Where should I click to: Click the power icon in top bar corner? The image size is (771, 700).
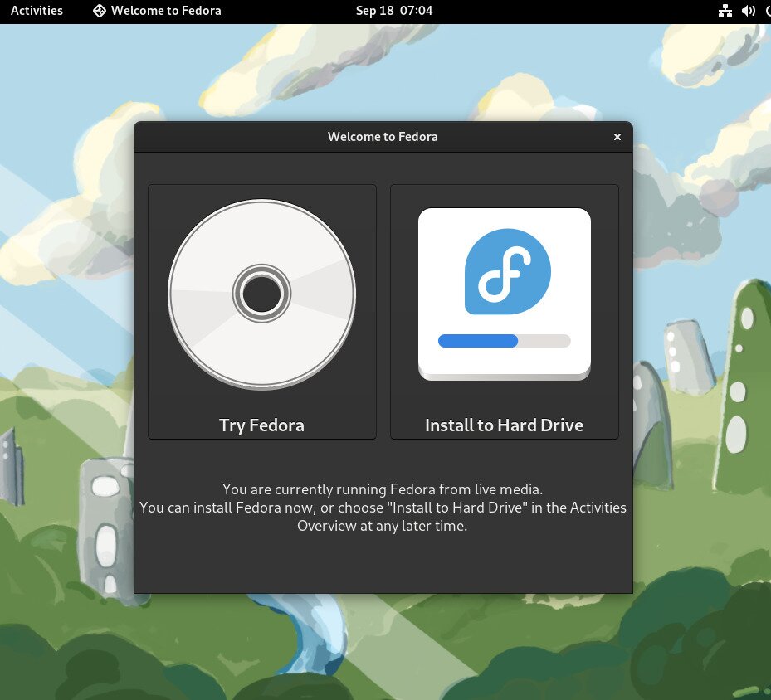pyautogui.click(x=767, y=11)
